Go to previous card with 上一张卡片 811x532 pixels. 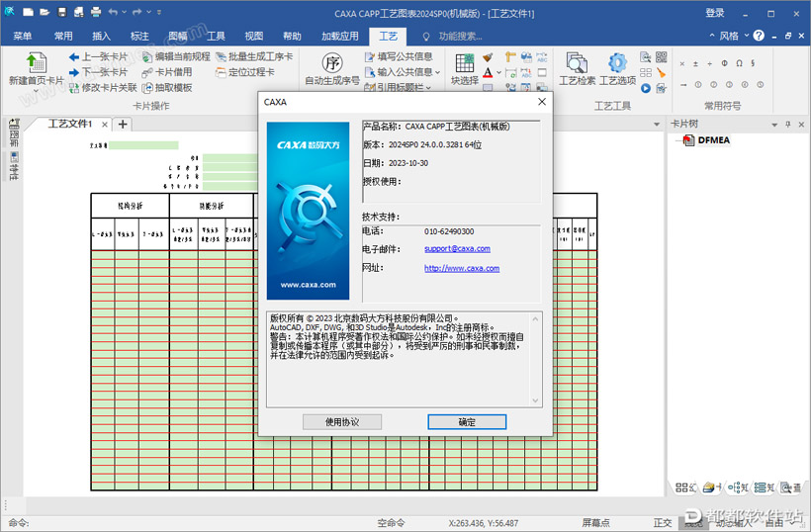tap(98, 56)
